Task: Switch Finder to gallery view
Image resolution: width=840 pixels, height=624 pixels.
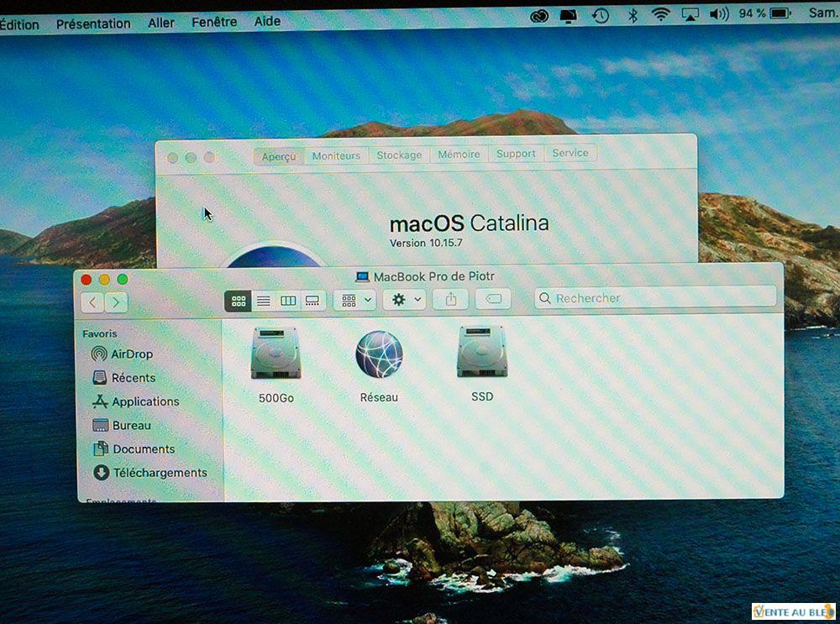Action: (312, 301)
